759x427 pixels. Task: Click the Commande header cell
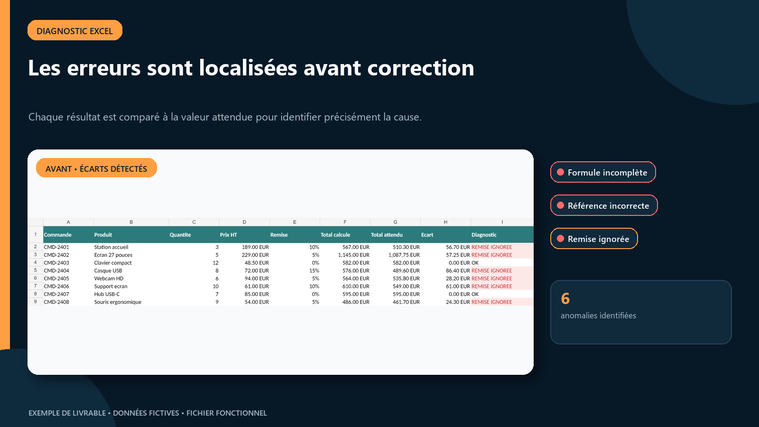click(x=68, y=235)
